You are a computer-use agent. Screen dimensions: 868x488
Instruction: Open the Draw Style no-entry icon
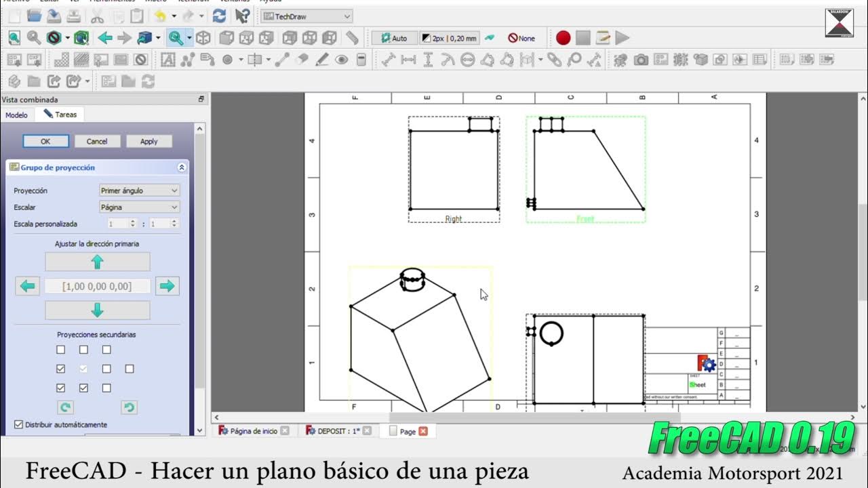tap(54, 38)
